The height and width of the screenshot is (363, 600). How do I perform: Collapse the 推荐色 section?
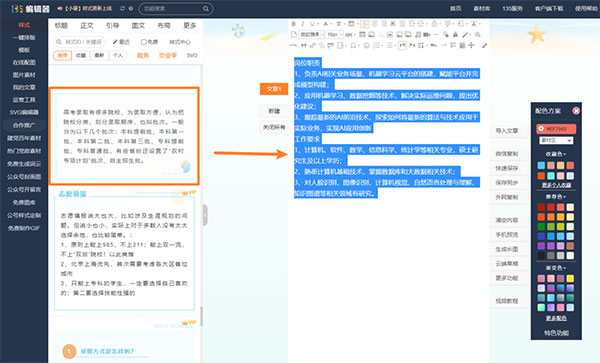556,197
